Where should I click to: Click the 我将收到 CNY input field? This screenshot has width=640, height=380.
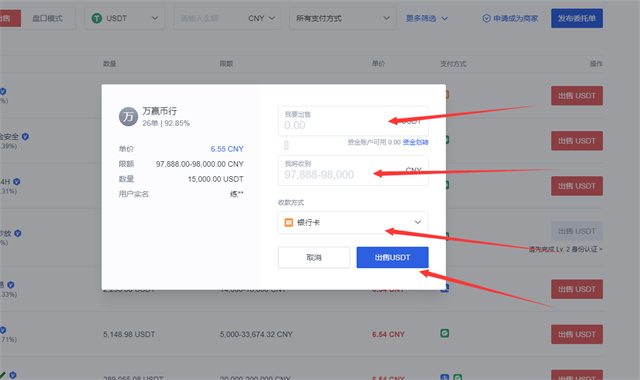(353, 170)
